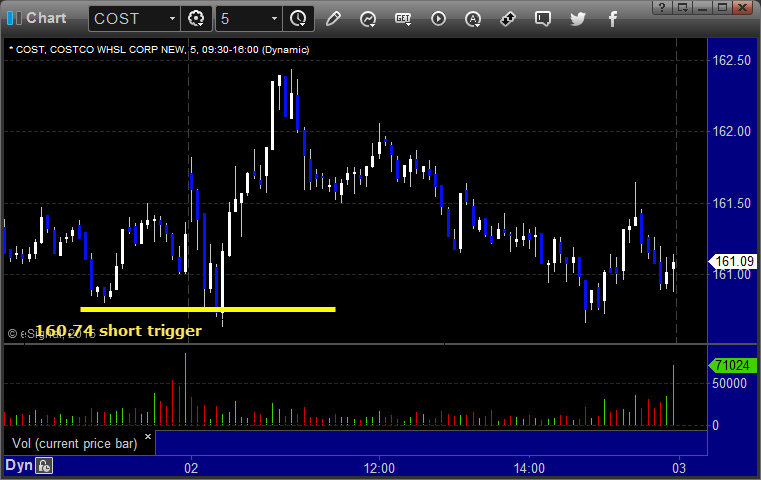This screenshot has height=480, width=761.
Task: Click the Dyn scaling label
Action: 18,465
